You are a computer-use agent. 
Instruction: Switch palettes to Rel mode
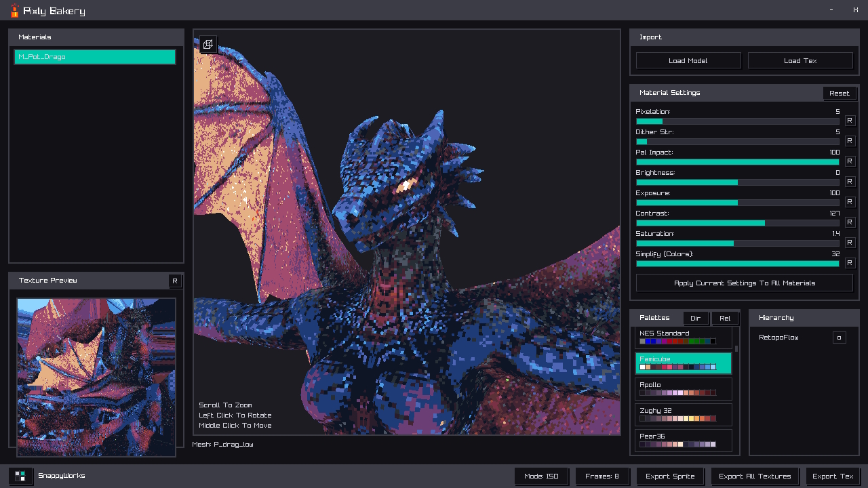725,319
